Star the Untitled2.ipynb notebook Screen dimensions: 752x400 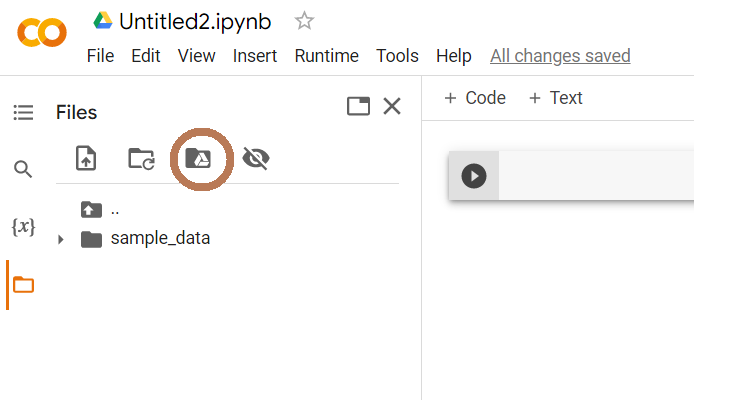point(304,21)
